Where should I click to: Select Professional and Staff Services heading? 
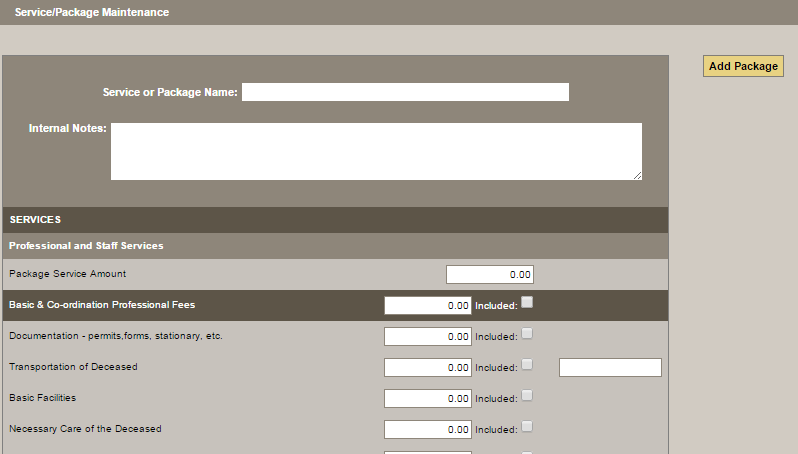tap(86, 246)
